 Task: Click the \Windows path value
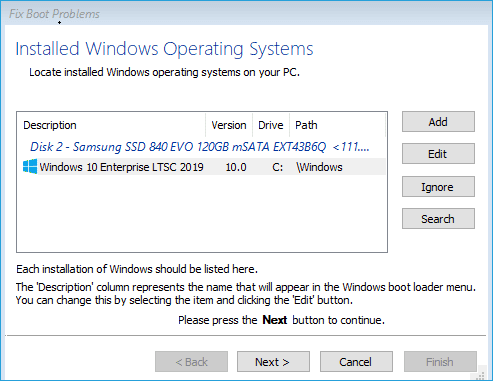click(319, 167)
